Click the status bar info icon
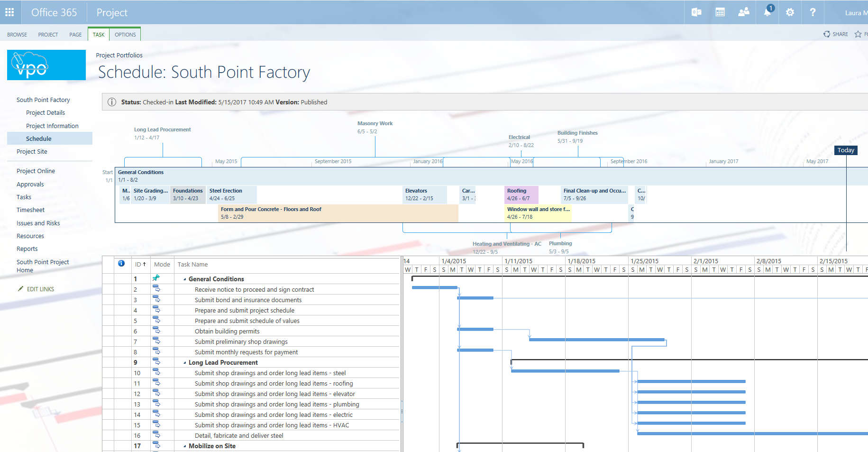Image resolution: width=868 pixels, height=452 pixels. [x=112, y=102]
